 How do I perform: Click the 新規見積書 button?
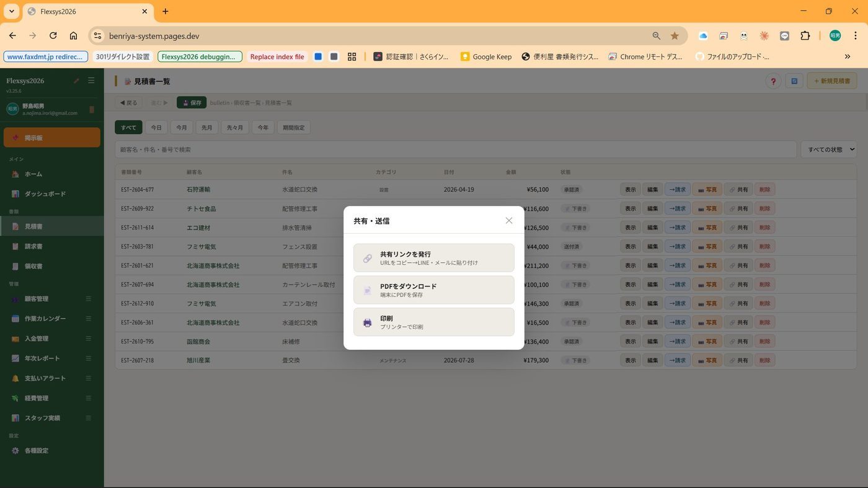click(x=832, y=81)
